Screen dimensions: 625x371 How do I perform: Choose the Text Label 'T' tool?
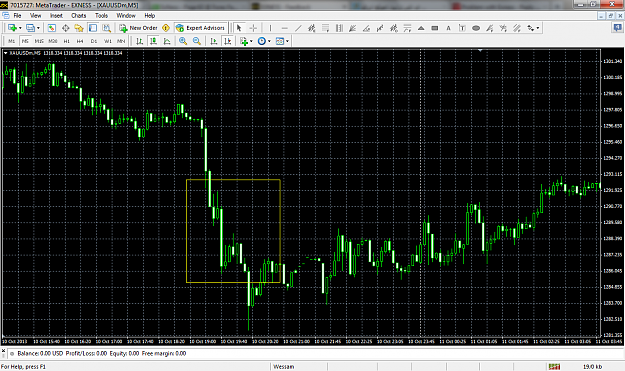462,28
